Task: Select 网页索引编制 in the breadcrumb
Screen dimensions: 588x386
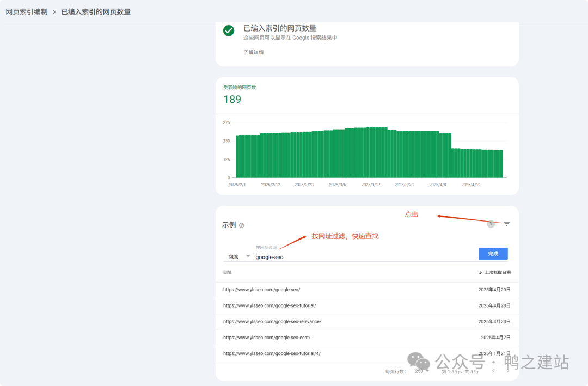Action: (27, 11)
